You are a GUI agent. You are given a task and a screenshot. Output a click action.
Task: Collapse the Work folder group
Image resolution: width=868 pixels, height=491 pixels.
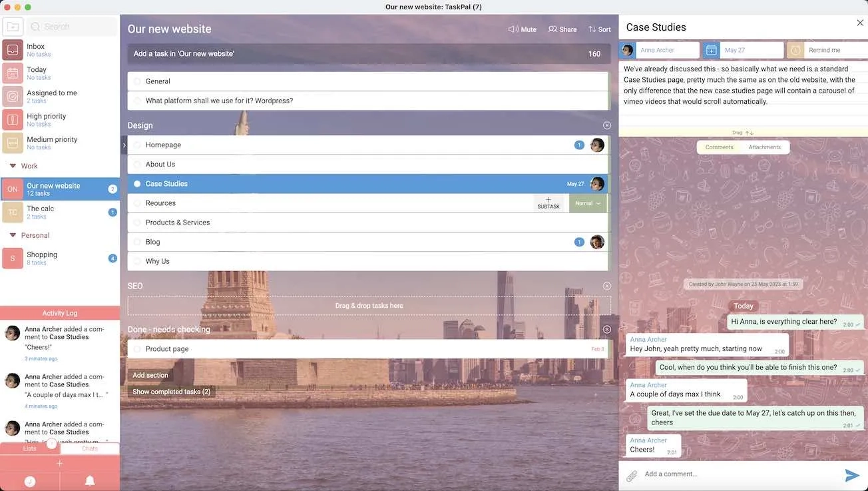tap(13, 166)
